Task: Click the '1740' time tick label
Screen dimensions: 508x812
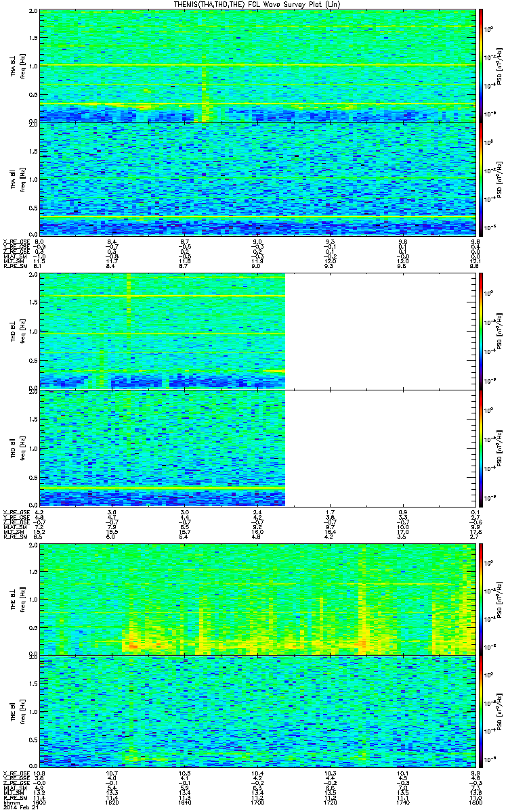Action: click(x=402, y=803)
